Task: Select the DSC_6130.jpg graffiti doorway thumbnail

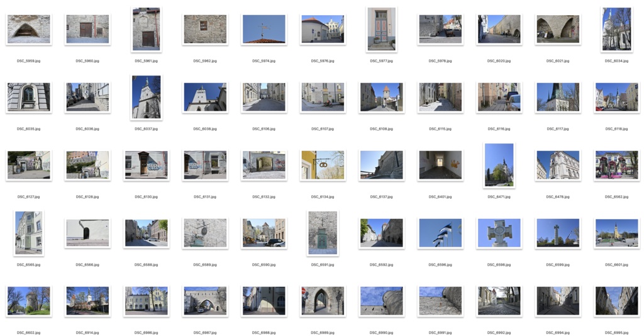Action: coord(146,165)
